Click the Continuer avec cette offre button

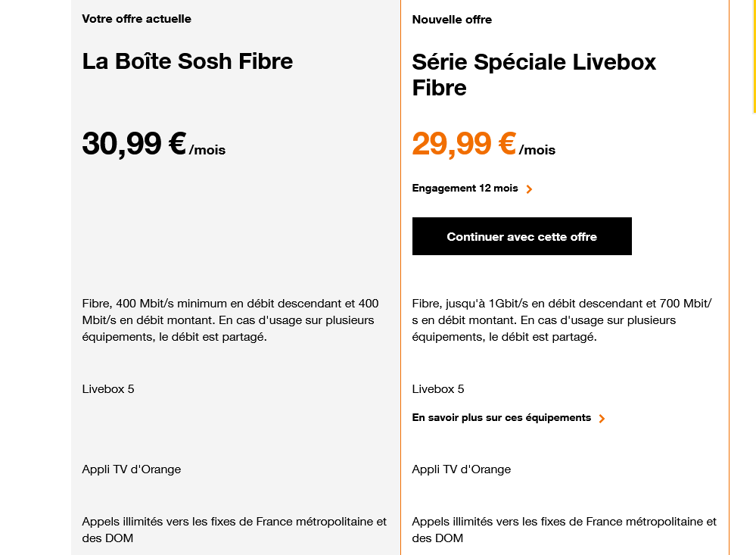point(521,236)
